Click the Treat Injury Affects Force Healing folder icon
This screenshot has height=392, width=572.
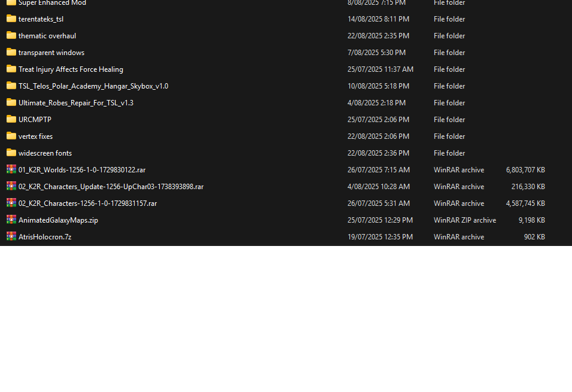coord(11,69)
